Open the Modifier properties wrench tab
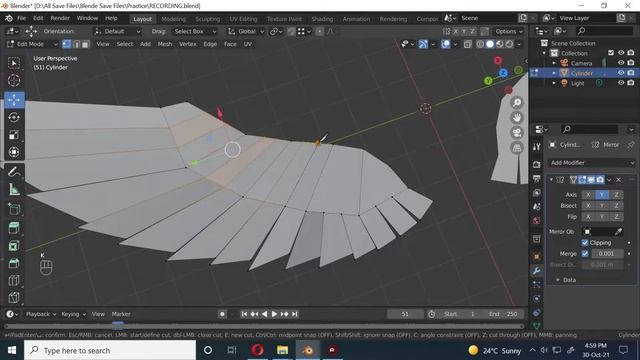640x360 pixels. [x=537, y=271]
